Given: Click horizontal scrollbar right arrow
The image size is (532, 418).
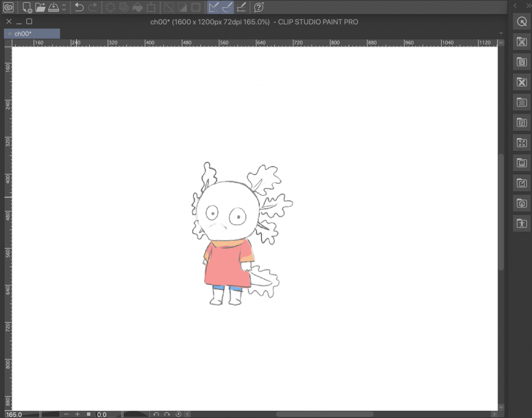Looking at the screenshot, I should click(x=494, y=414).
